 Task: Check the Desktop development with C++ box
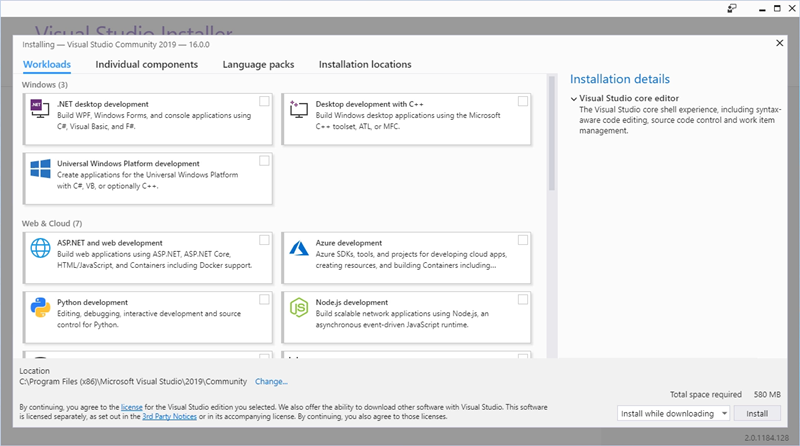point(523,101)
